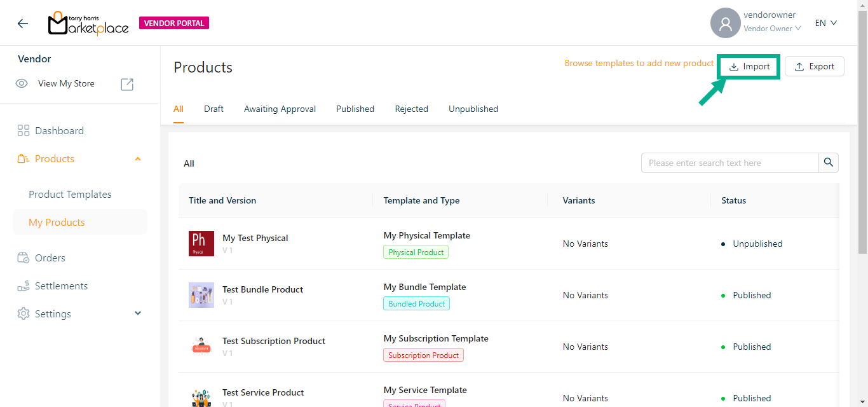Open external link icon beside View My Store

[127, 84]
